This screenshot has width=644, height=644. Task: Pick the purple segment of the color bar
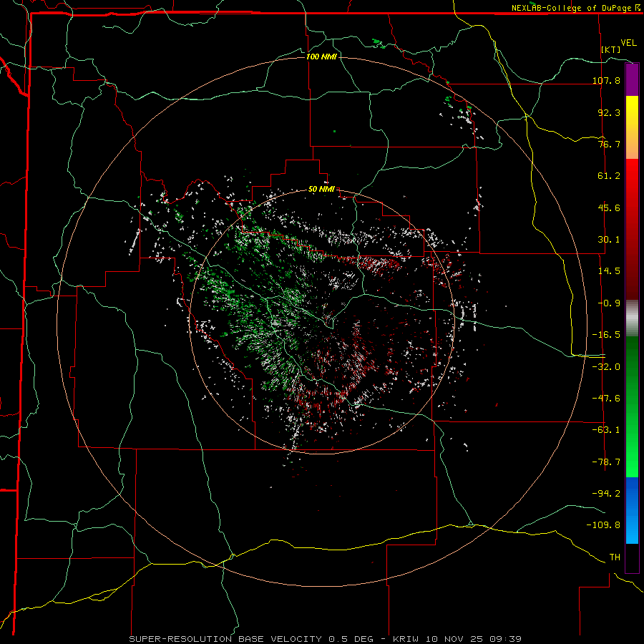coord(632,80)
